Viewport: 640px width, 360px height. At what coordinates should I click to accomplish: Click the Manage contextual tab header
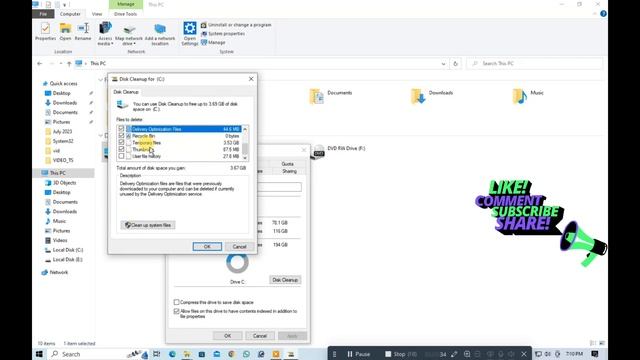[x=126, y=4]
